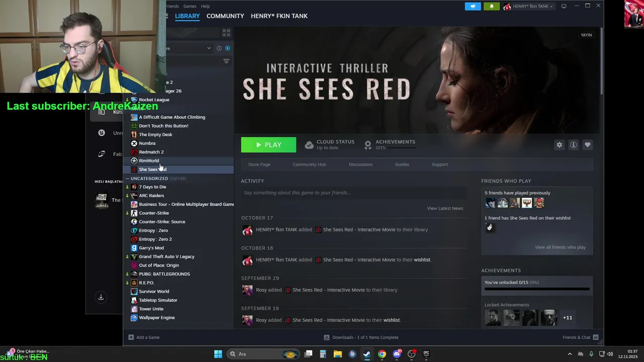Click the Windows taskbar search box

click(x=264, y=354)
